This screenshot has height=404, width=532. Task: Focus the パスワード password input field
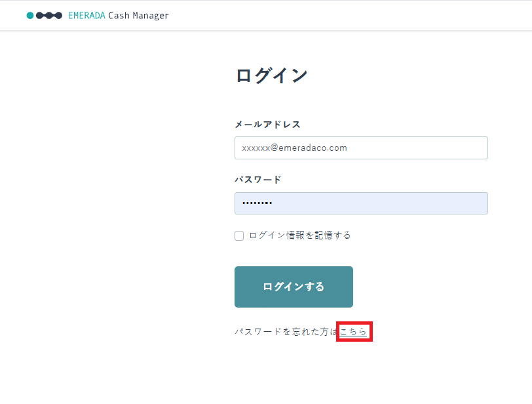(x=361, y=203)
